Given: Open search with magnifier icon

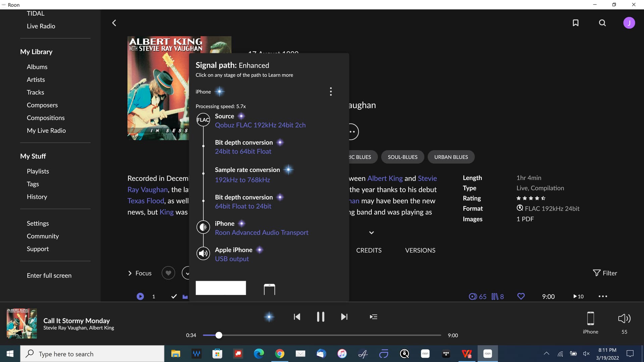Looking at the screenshot, I should click(x=602, y=23).
